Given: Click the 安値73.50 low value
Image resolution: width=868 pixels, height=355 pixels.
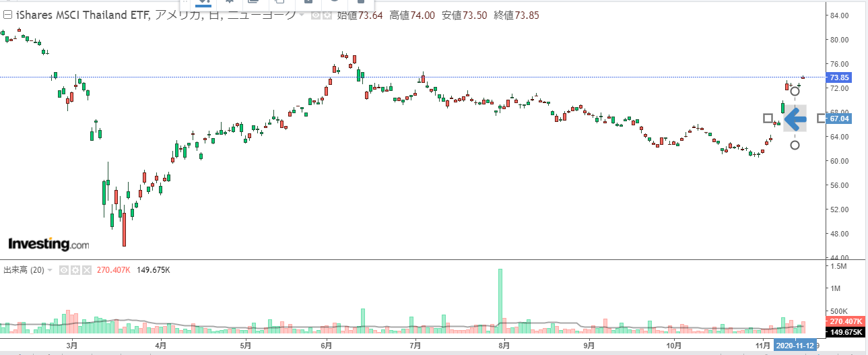Looking at the screenshot, I should 465,15.
